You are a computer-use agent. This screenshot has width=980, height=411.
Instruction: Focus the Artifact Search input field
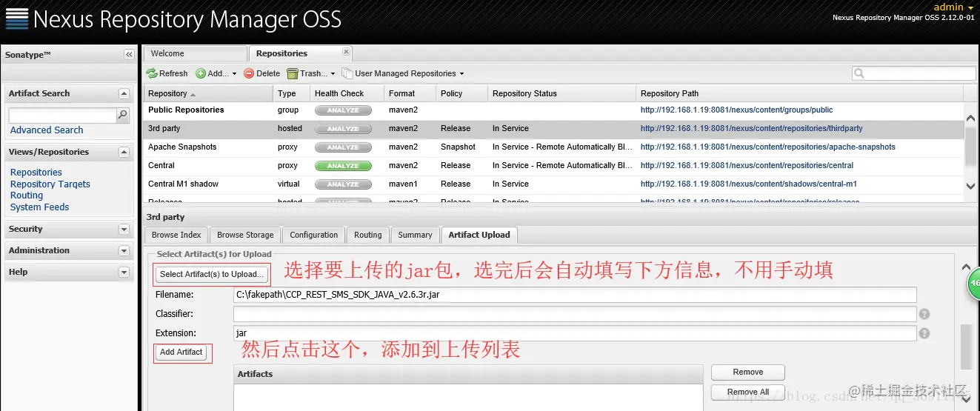click(x=63, y=116)
